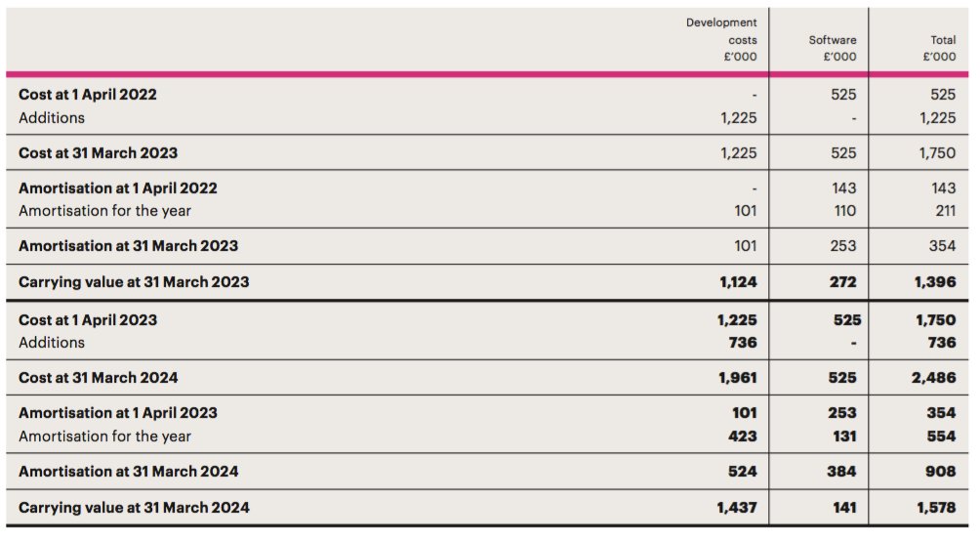Select the Software column header

833,48
